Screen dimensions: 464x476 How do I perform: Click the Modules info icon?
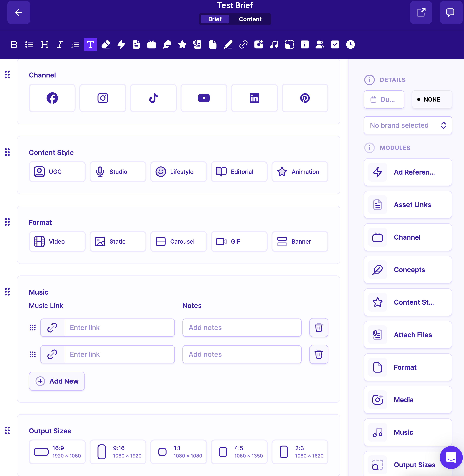(x=370, y=148)
